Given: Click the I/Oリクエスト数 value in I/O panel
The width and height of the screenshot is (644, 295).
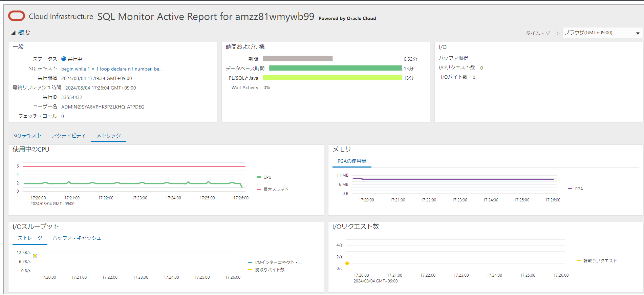Looking at the screenshot, I should tap(481, 68).
